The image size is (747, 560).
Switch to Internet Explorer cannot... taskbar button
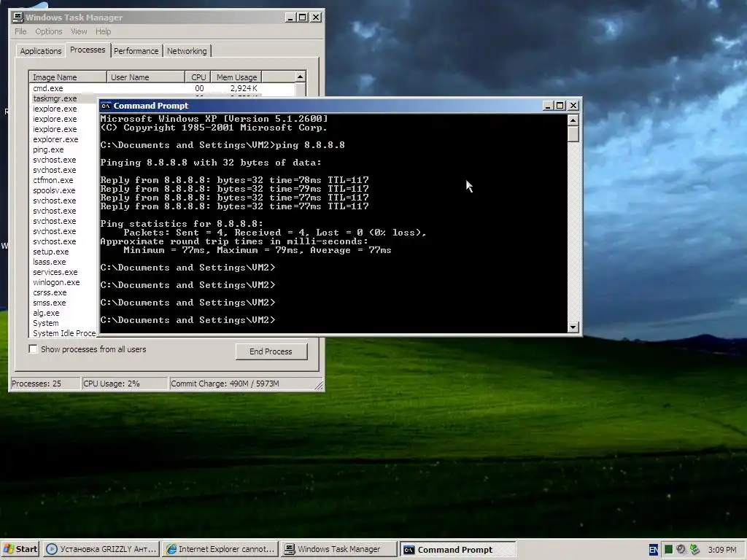tap(220, 549)
